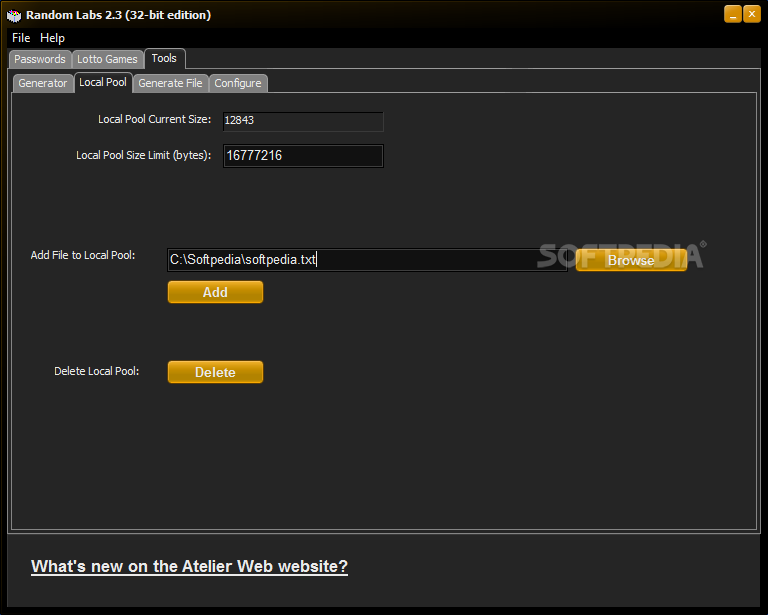Click the Local Pool Size Limit field
The image size is (768, 615).
click(303, 156)
